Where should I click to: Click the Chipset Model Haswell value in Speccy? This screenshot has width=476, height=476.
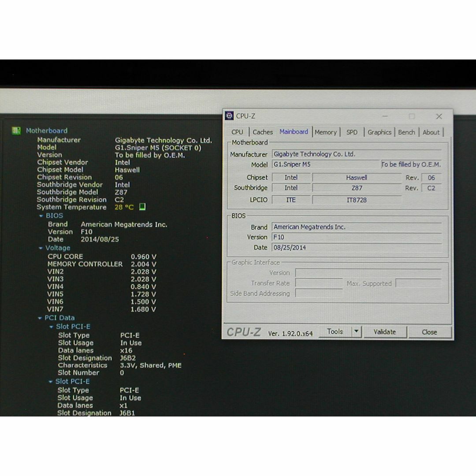click(127, 170)
